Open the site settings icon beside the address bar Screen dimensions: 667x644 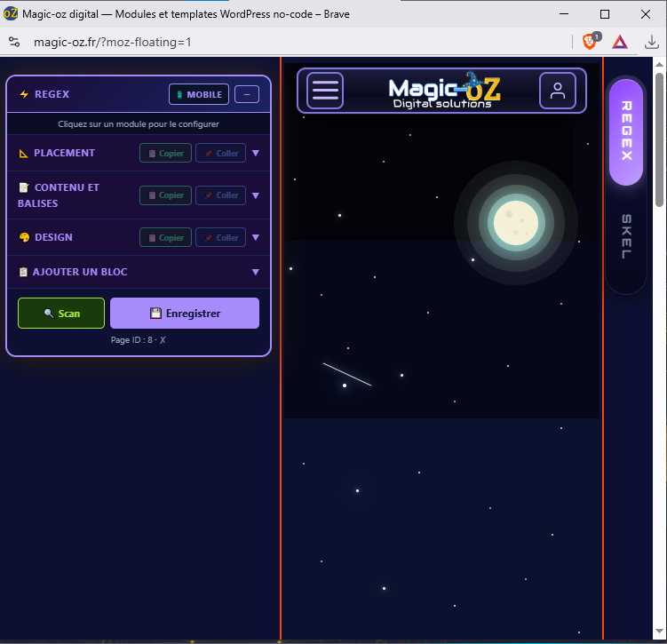14,42
